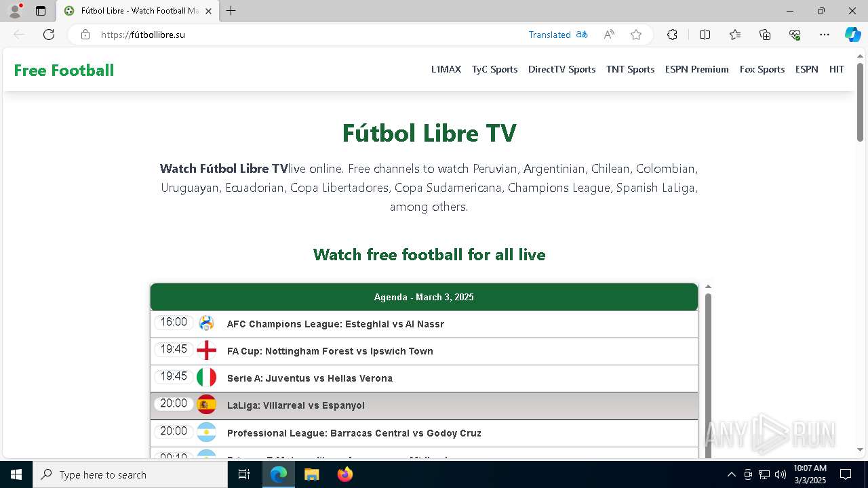Click the 16:00 time badge

[x=174, y=322]
